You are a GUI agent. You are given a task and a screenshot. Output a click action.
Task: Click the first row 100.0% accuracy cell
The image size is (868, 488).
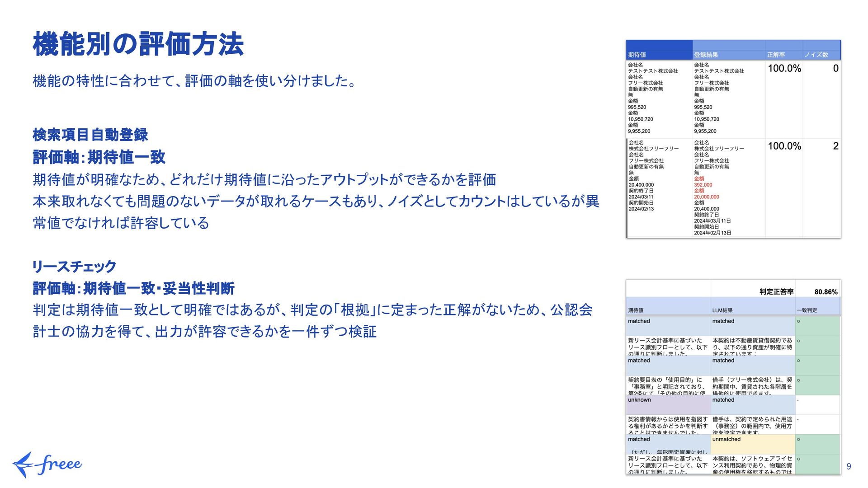coord(784,68)
